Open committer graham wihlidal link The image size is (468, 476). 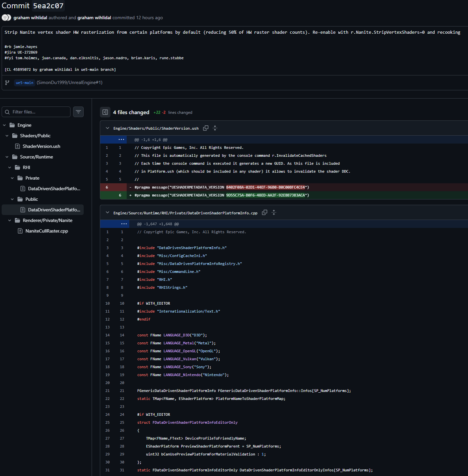click(x=94, y=17)
